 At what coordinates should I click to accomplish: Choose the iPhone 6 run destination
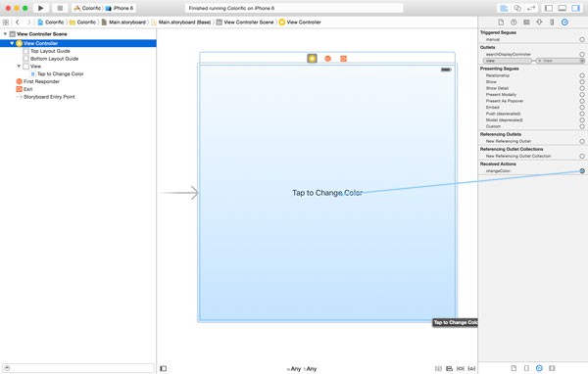pyautogui.click(x=120, y=8)
